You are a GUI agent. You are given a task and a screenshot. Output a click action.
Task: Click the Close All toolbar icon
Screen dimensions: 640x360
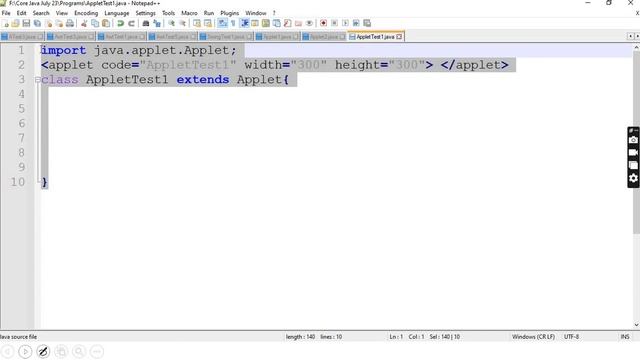click(x=59, y=23)
